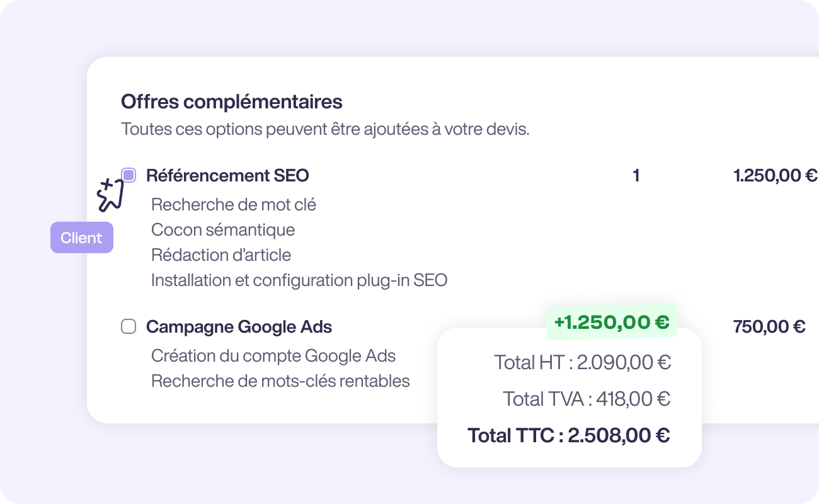Toggle off the Référencement SEO selection
The height and width of the screenshot is (504, 819).
click(129, 175)
